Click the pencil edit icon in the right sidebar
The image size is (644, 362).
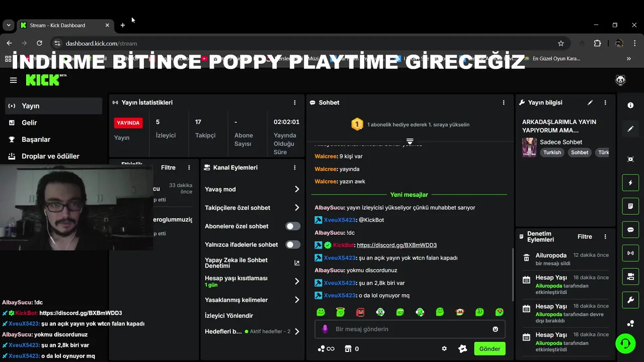[x=630, y=129]
